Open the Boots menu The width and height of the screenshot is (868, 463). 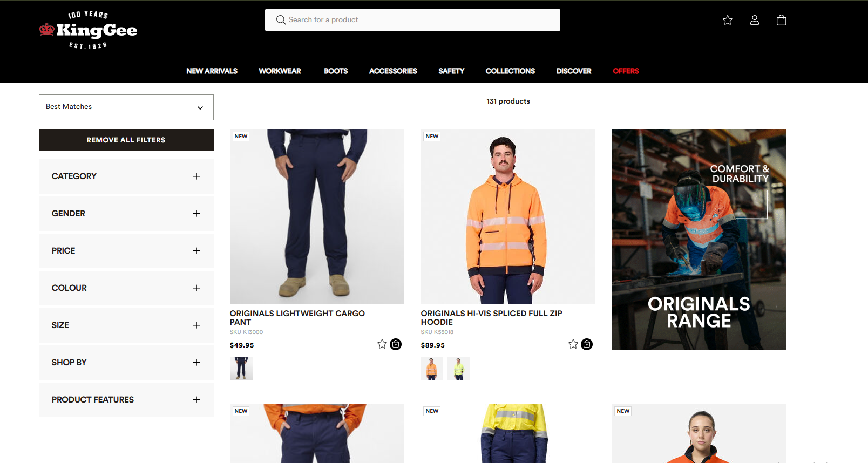[336, 71]
